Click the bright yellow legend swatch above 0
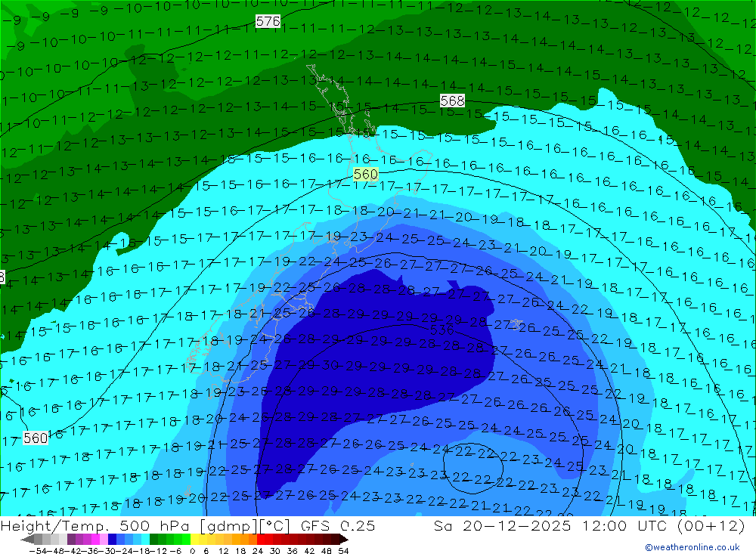Image resolution: width=756 pixels, height=554 pixels. point(194,540)
